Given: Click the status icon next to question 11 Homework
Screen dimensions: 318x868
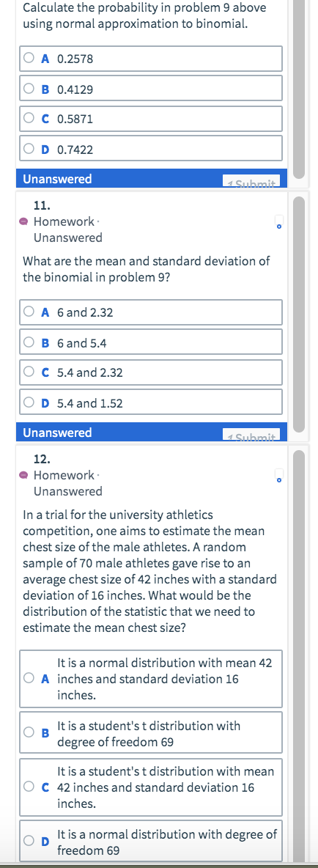Looking at the screenshot, I should [x=23, y=222].
